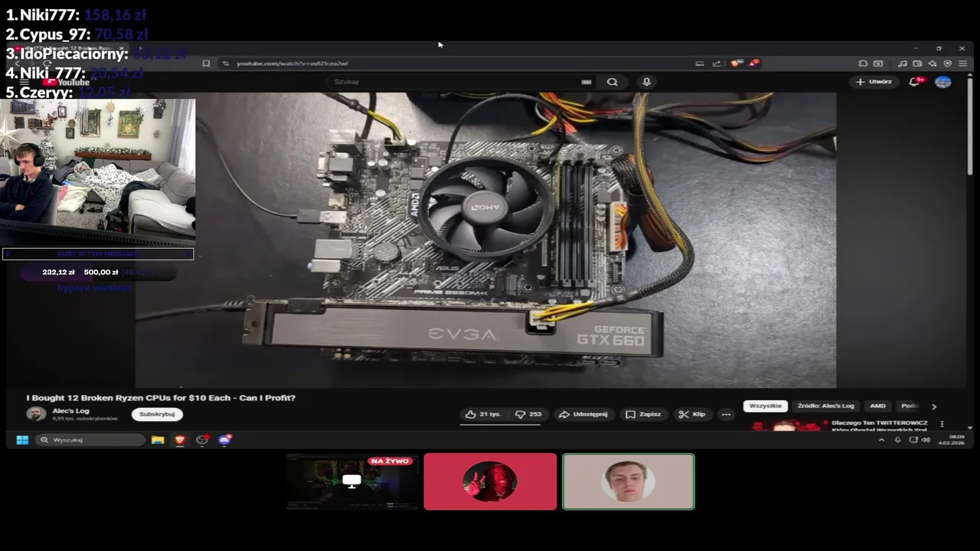
Task: Click the YouTube video player area
Action: click(x=485, y=240)
